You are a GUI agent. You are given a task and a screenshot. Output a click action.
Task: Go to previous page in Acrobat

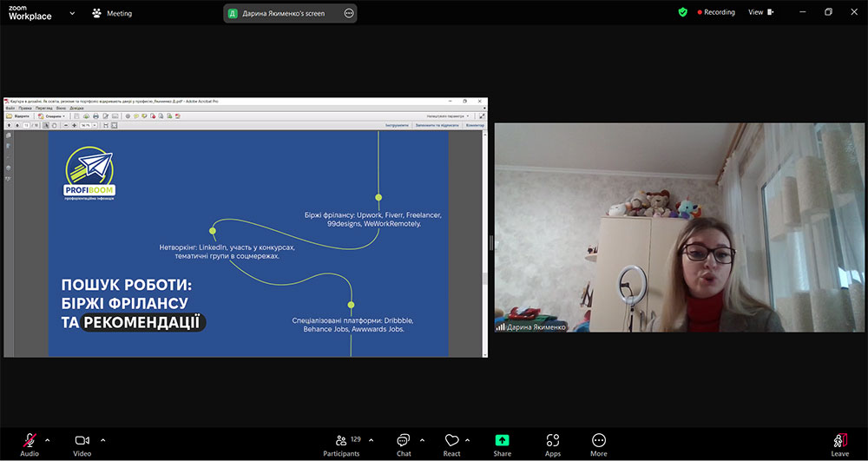[x=9, y=126]
